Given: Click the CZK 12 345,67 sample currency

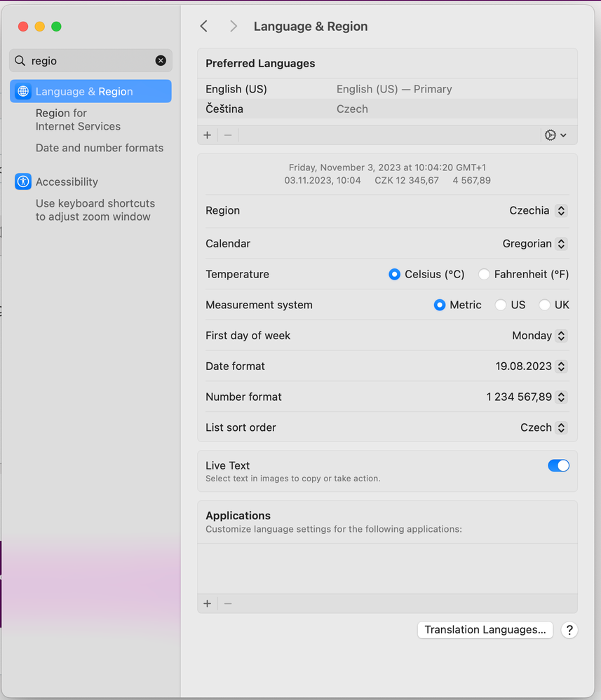Looking at the screenshot, I should (x=407, y=180).
